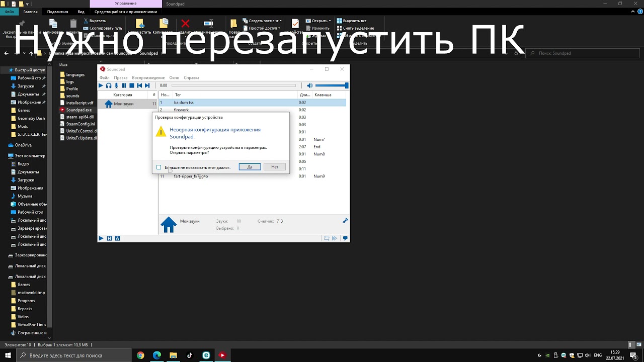Select SteamConfig.ini in Explorer
Viewport: 644px width, 362px height.
[80, 124]
